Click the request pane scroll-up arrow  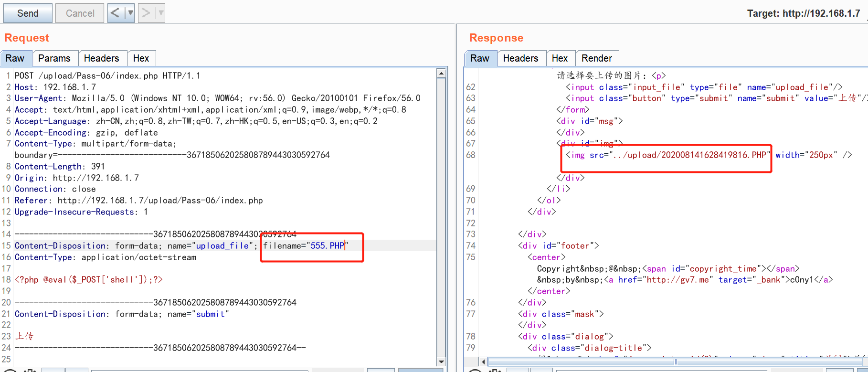(441, 74)
